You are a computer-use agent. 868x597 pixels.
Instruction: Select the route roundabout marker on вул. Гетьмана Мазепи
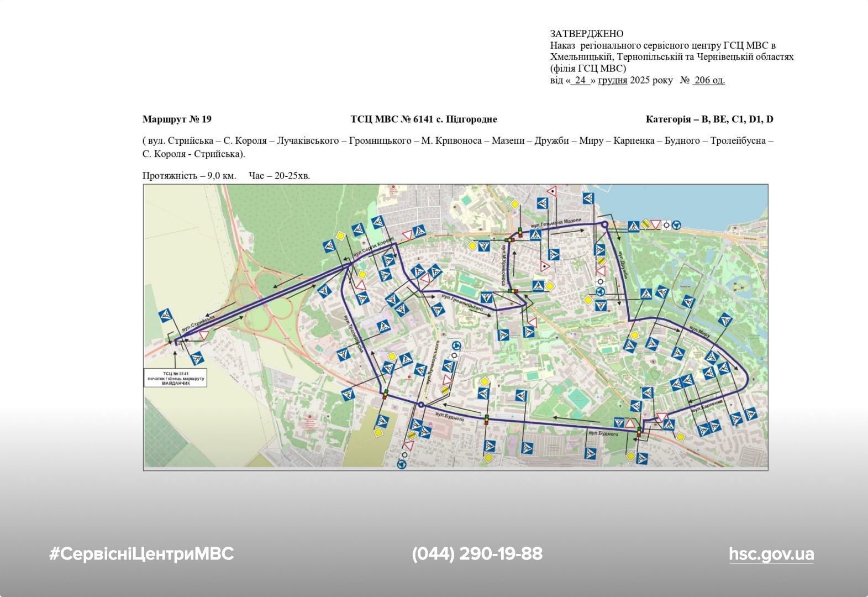click(x=604, y=224)
